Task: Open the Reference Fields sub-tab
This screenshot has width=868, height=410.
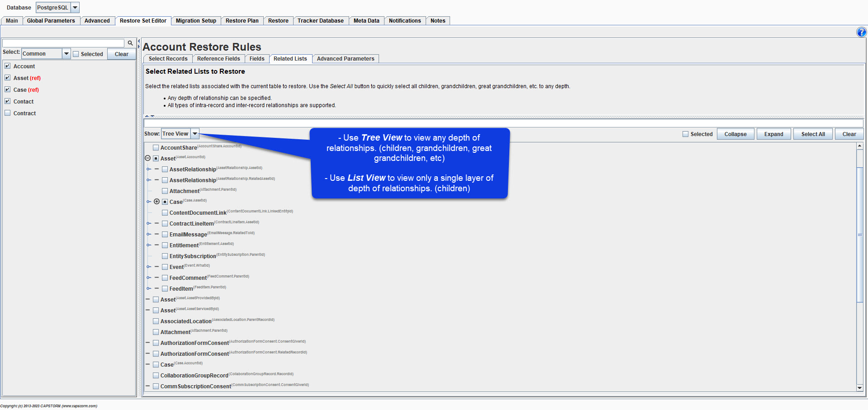Action: pos(218,59)
